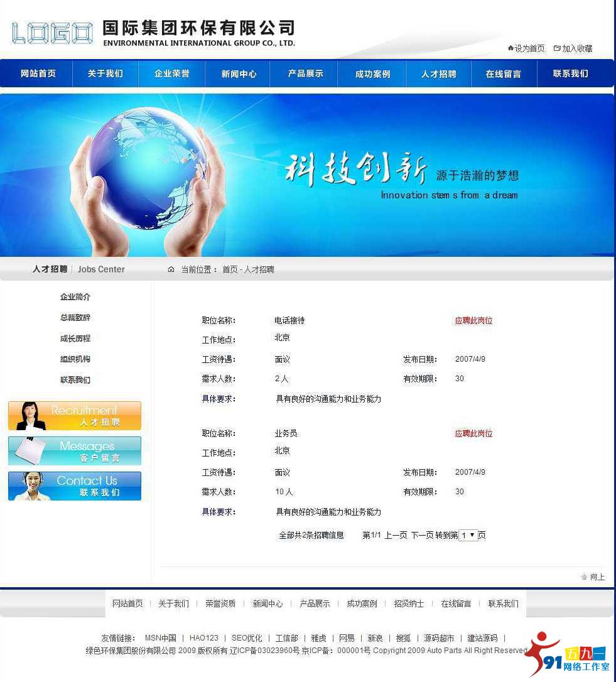
Task: Open the 在线留言 navigation item
Action: tap(504, 73)
